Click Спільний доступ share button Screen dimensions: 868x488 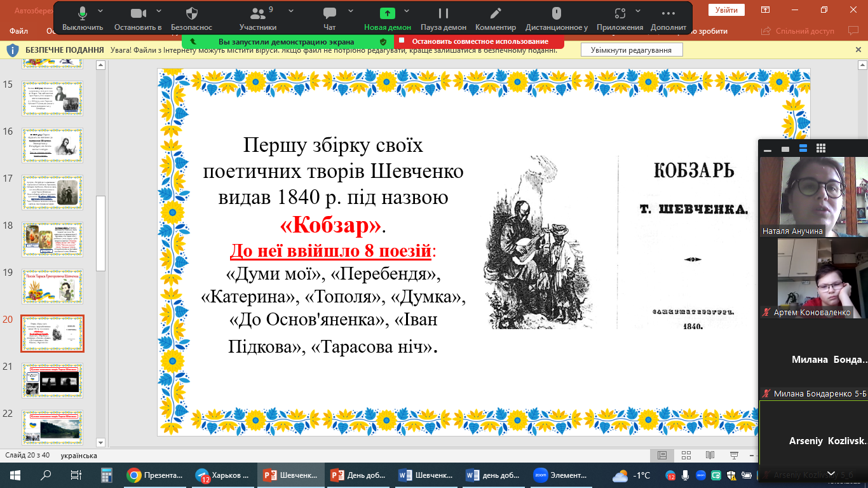(x=797, y=30)
